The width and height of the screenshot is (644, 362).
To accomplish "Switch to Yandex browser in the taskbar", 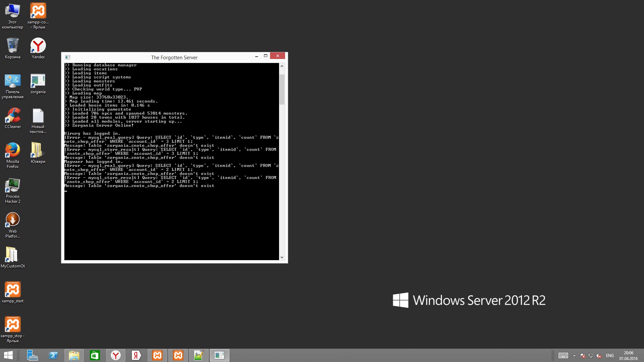I will 115,355.
